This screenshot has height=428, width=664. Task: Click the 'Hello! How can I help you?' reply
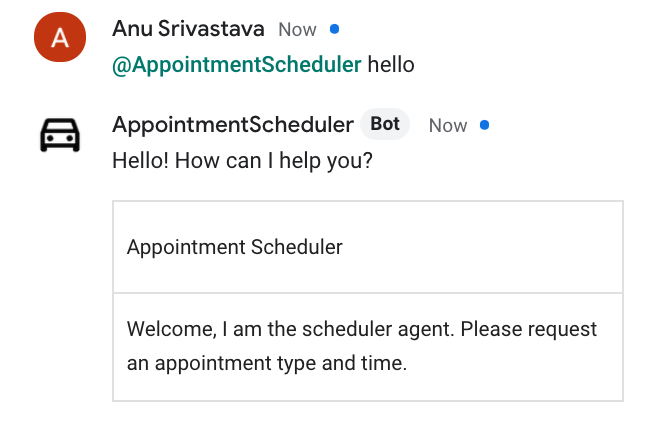click(x=242, y=160)
